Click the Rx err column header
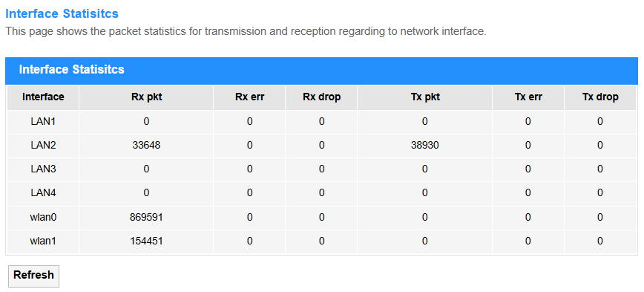The width and height of the screenshot is (644, 292). [x=249, y=97]
